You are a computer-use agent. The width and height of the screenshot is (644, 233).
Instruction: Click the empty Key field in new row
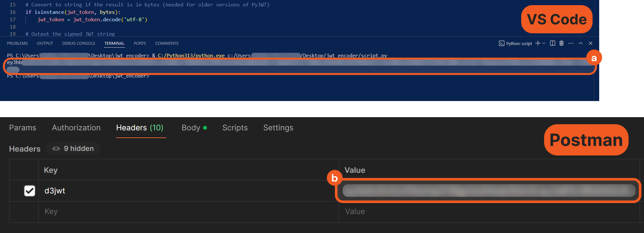tap(187, 211)
